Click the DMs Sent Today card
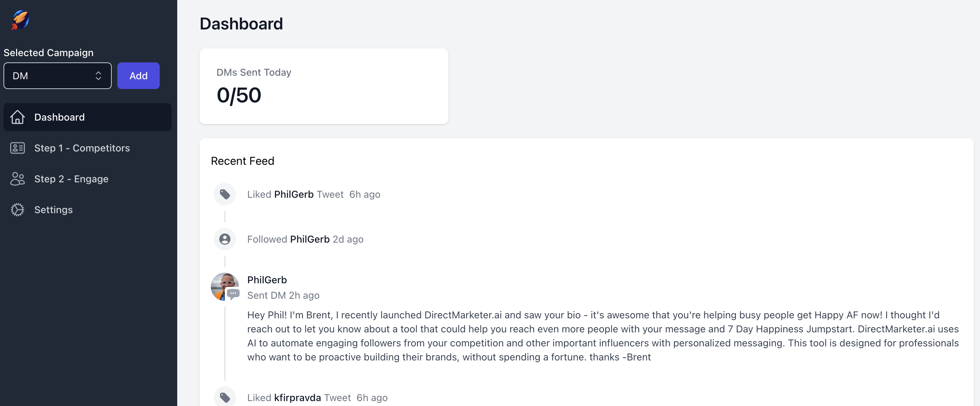The width and height of the screenshot is (980, 406). click(324, 86)
